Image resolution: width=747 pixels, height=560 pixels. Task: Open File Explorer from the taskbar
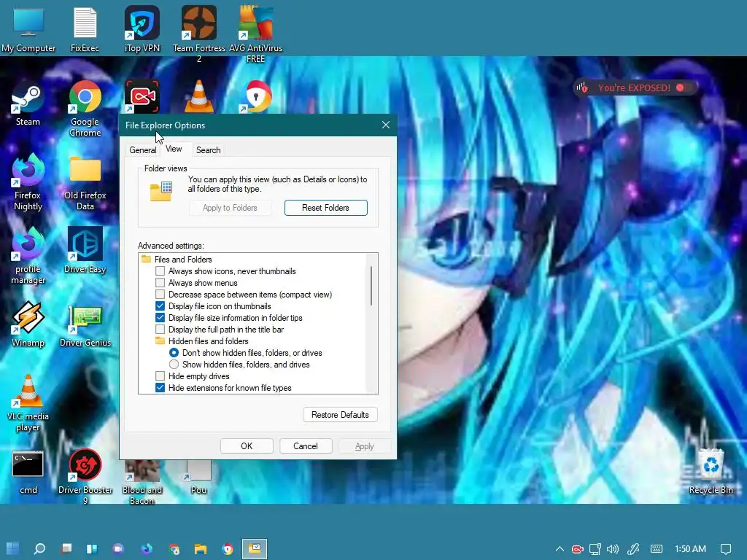coord(201,548)
